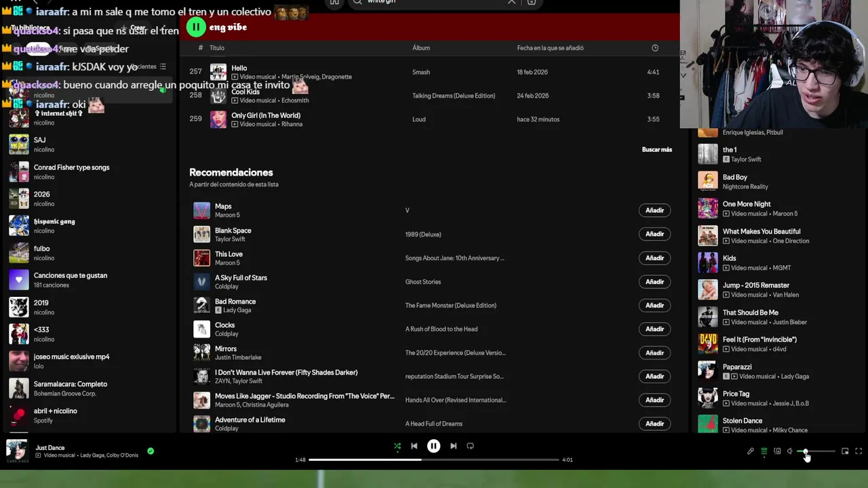Add Adventure of a Lifetime to playlist
This screenshot has height=488, width=868.
[x=654, y=424]
